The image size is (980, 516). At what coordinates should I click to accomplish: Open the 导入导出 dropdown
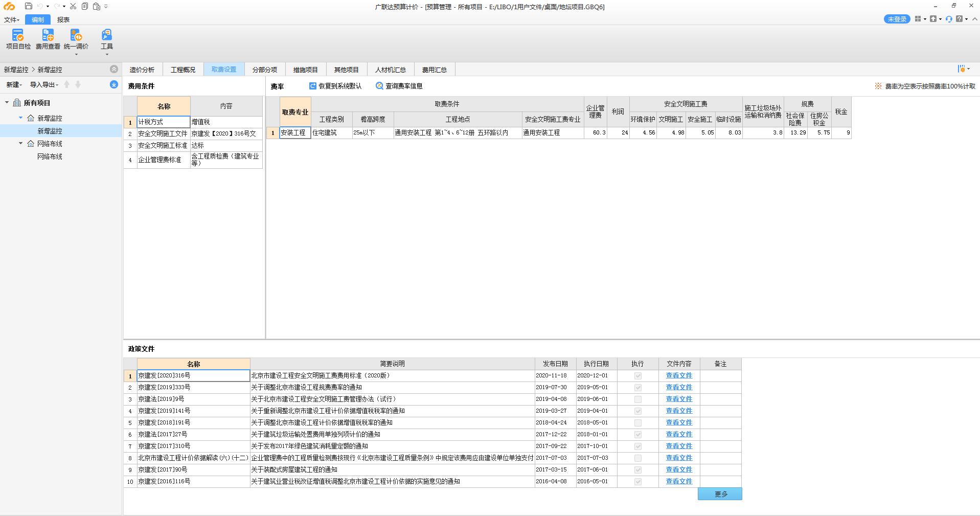[x=44, y=84]
